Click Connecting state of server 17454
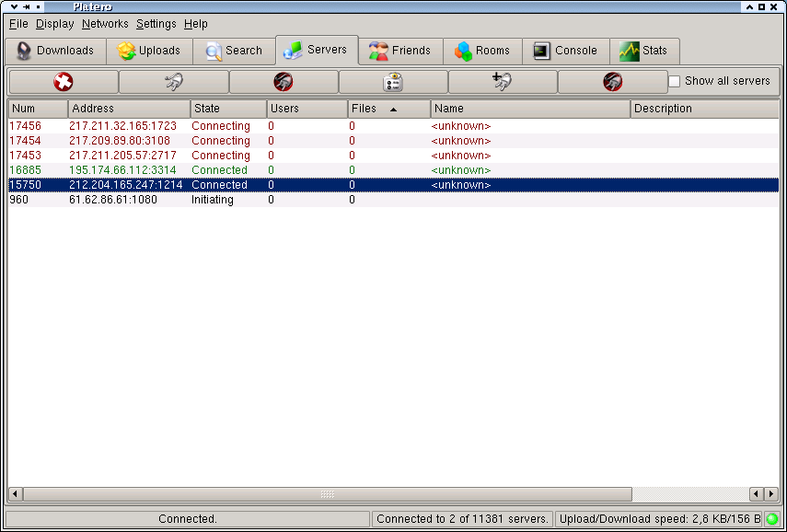The height and width of the screenshot is (532, 787). tap(221, 141)
